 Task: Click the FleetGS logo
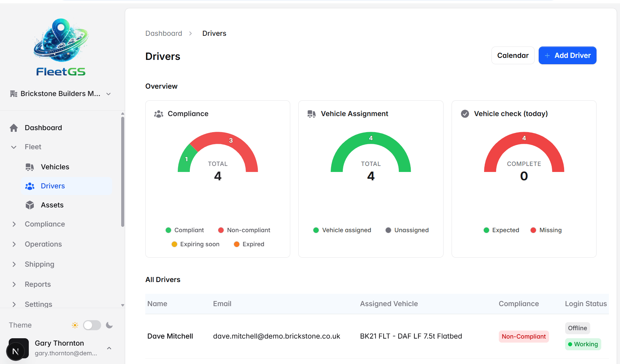(x=60, y=47)
